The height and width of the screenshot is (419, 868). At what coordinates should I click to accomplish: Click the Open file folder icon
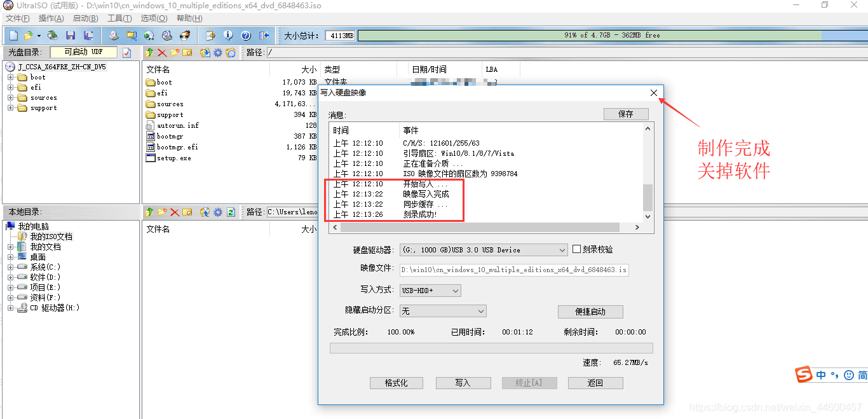point(29,36)
